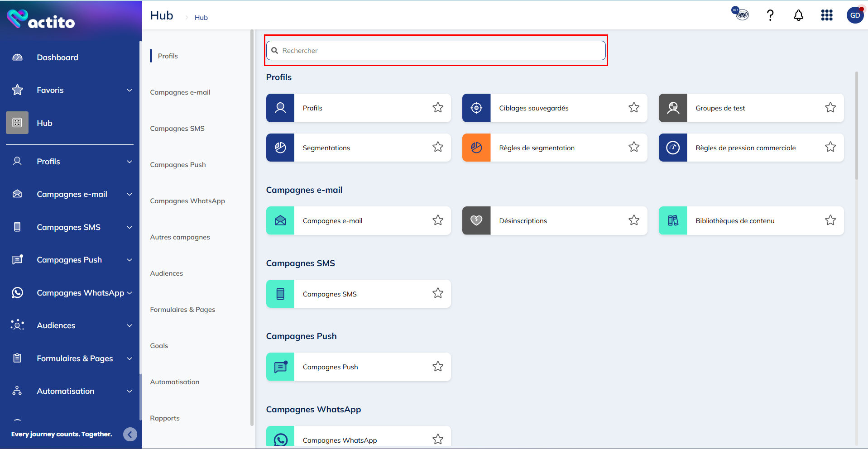
Task: Click the Ciblages sauvegardés target icon
Action: tap(476, 108)
